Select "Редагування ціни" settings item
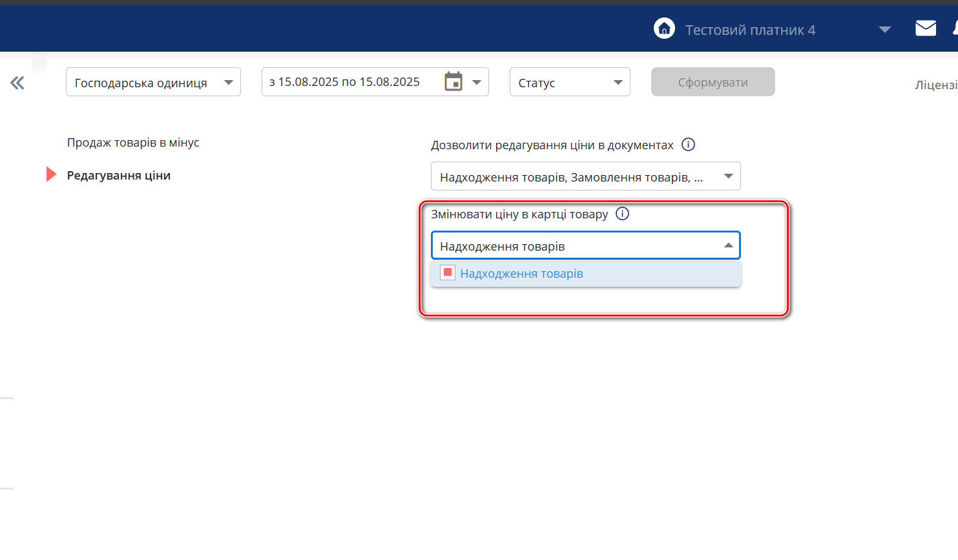 [119, 176]
